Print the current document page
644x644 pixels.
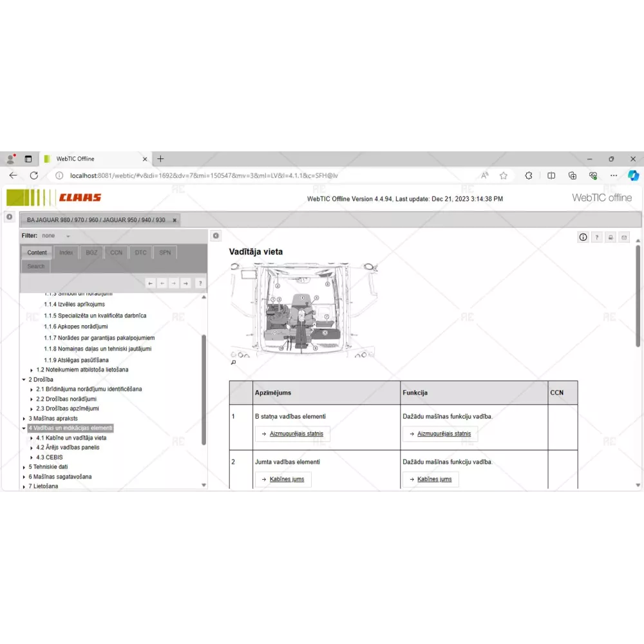(611, 237)
